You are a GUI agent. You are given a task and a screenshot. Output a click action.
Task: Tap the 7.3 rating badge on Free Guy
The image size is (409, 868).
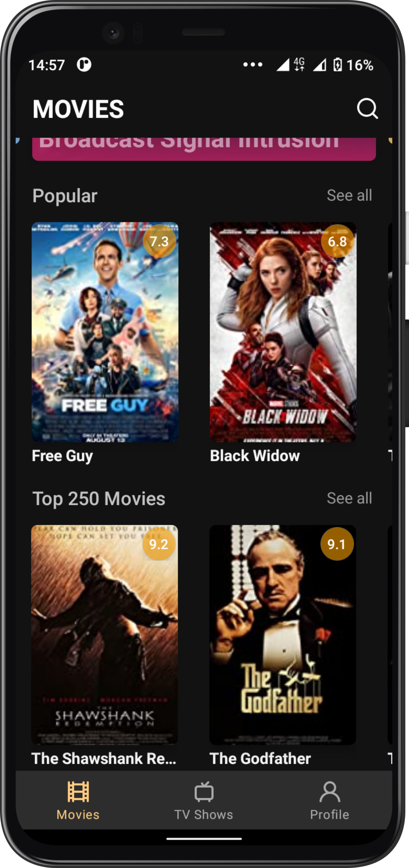(x=159, y=241)
